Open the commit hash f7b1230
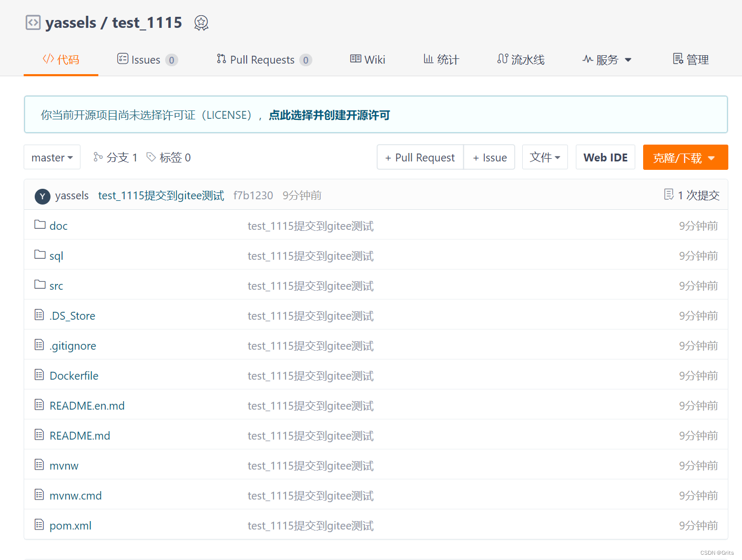Viewport: 742px width, 560px height. pos(253,196)
